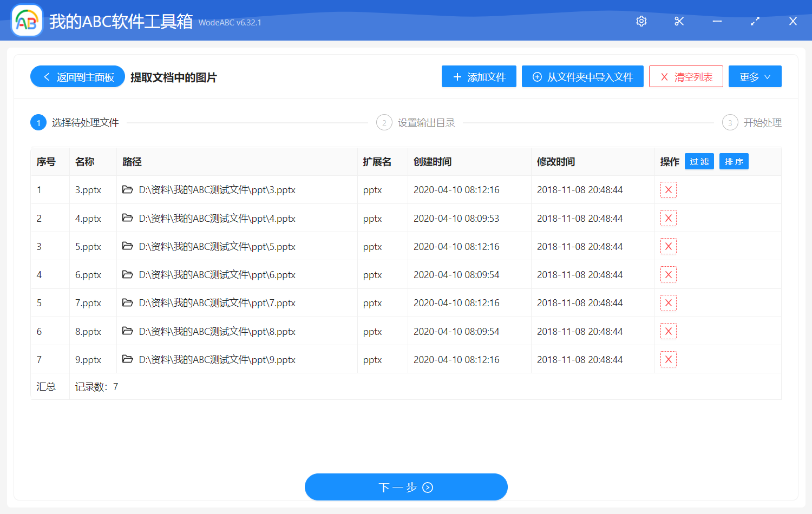Click the scissors icon in title bar

point(679,21)
